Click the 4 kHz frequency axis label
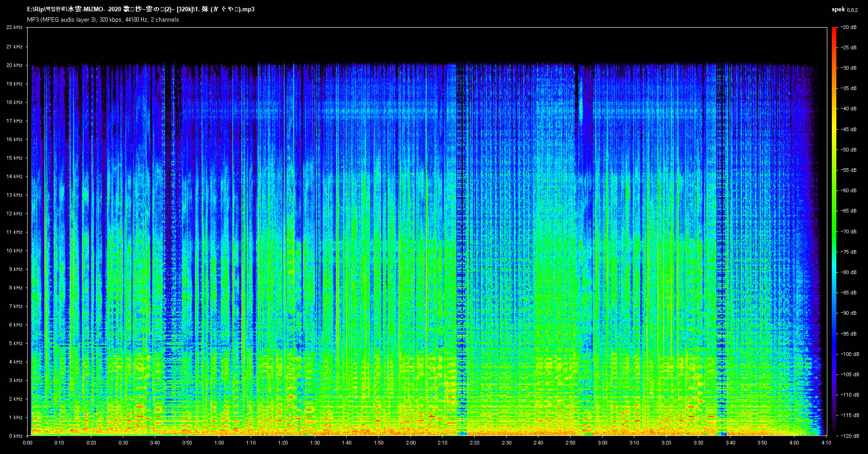This screenshot has height=454, width=868. [x=16, y=362]
